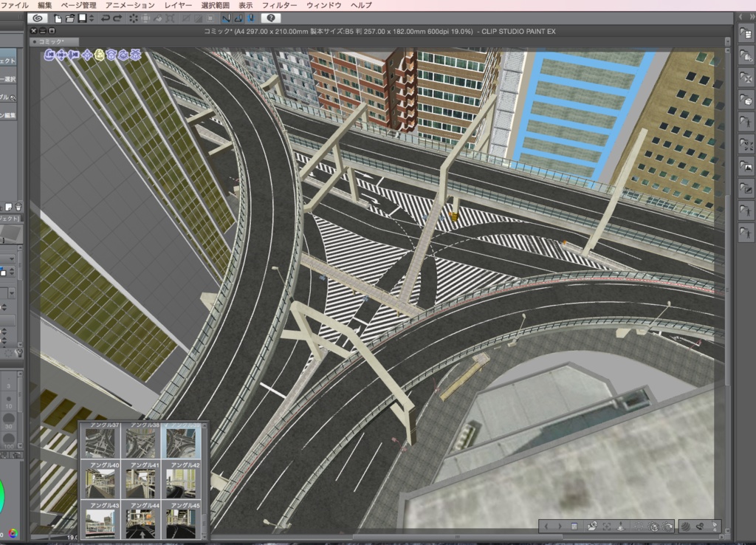Open the save options dropdown arrow
Viewport: 756px width, 545px height.
click(91, 18)
